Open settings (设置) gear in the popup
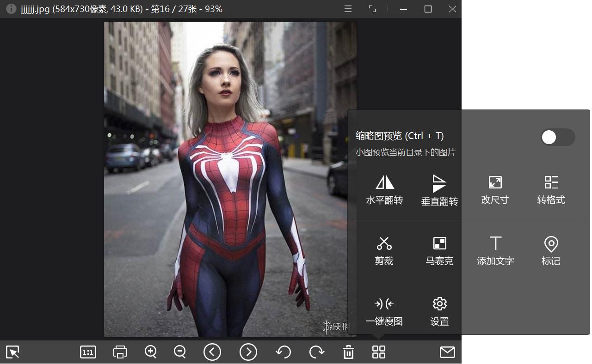The width and height of the screenshot is (592, 364). pyautogui.click(x=439, y=304)
